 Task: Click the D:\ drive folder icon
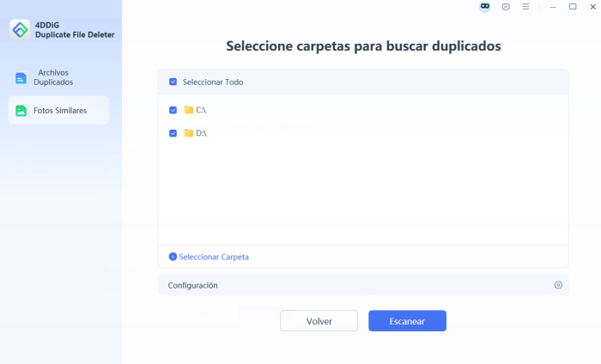tap(189, 133)
